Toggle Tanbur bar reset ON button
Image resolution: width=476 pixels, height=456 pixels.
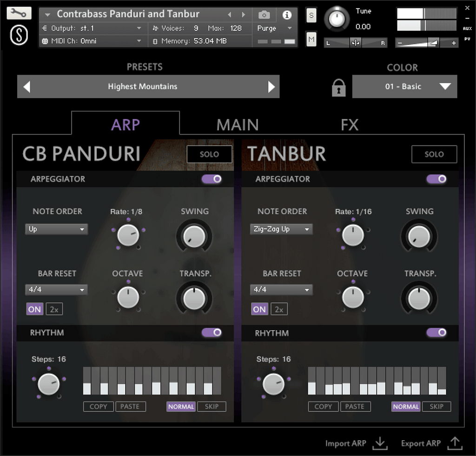pyautogui.click(x=259, y=309)
